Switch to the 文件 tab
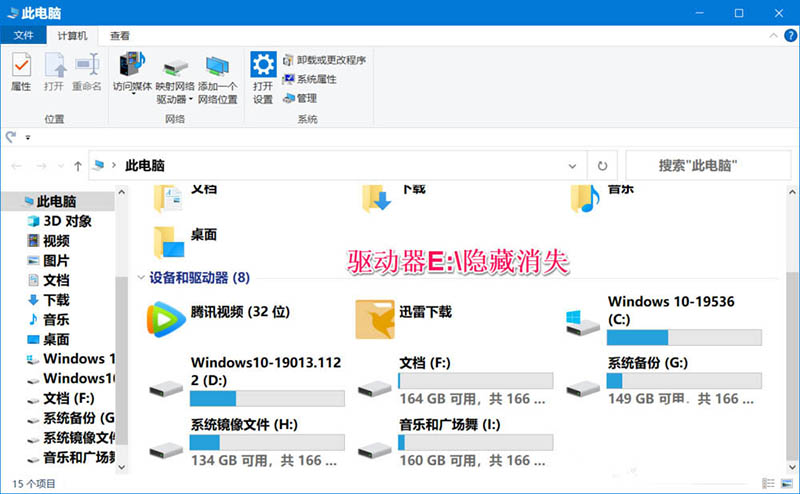The width and height of the screenshot is (800, 494). tap(23, 35)
